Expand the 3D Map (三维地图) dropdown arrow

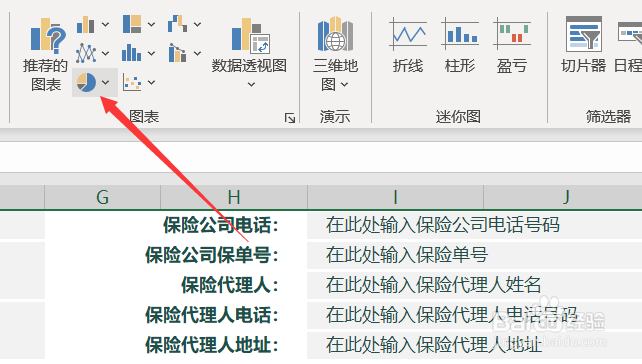[x=344, y=85]
